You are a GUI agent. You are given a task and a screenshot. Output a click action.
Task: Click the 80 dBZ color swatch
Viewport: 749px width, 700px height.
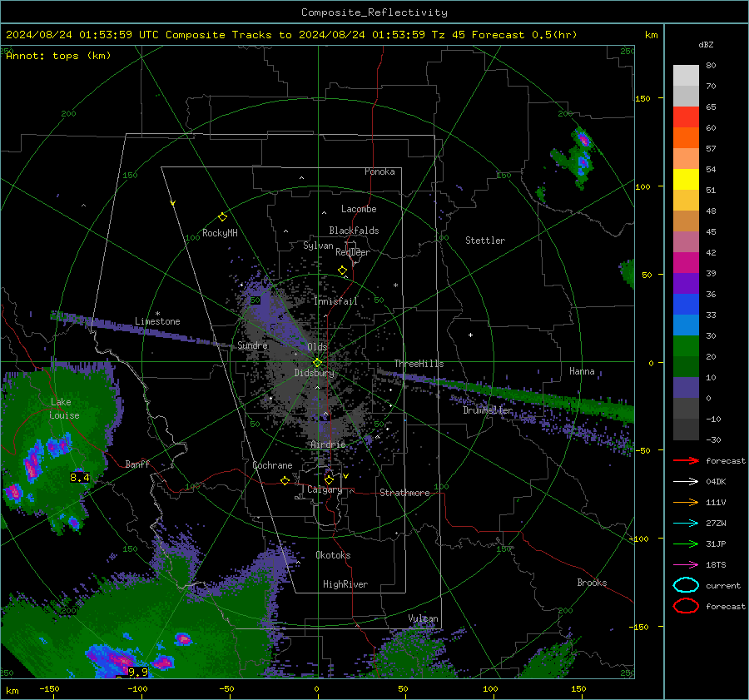[x=686, y=75]
